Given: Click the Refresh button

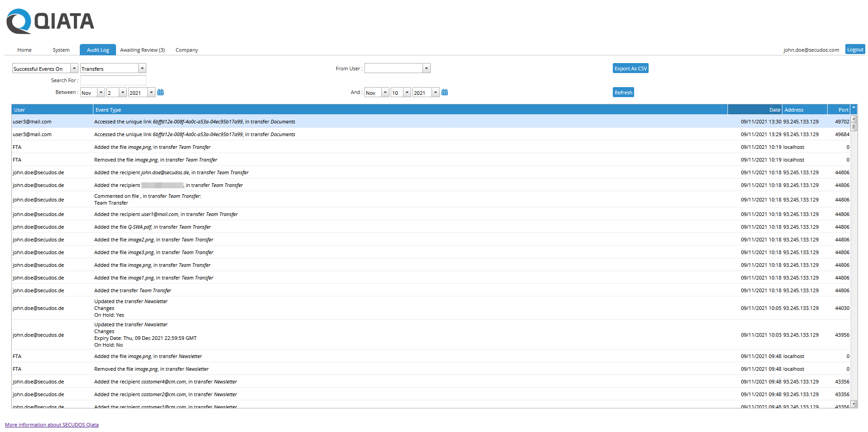Looking at the screenshot, I should (623, 92).
